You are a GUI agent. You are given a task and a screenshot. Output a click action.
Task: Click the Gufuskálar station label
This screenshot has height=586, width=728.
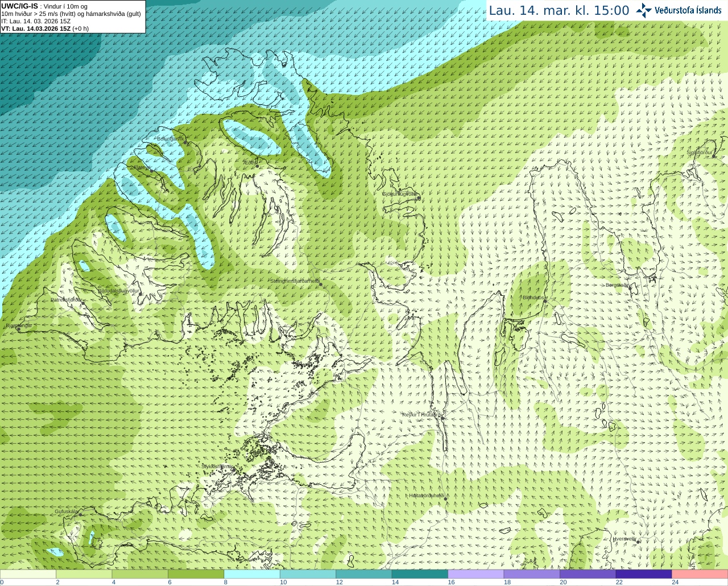[x=66, y=511]
